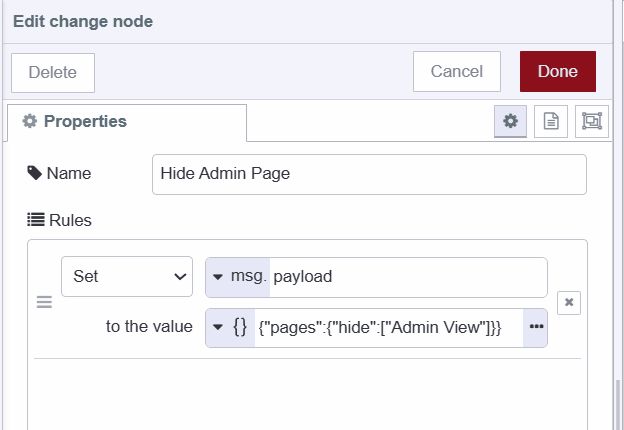Click the JSON value text field
The height and width of the screenshot is (430, 624).
click(388, 327)
